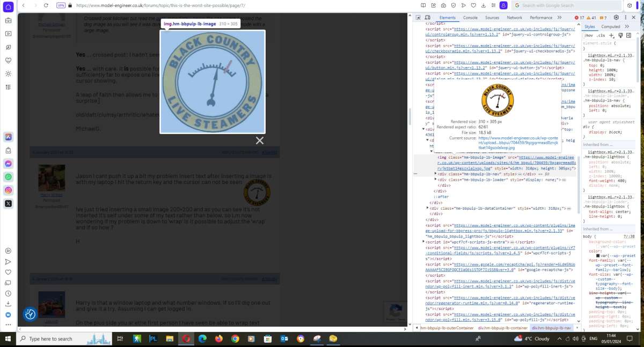The height and width of the screenshot is (347, 644).
Task: Open downloads arrow icon in toolbar
Action: [484, 5]
